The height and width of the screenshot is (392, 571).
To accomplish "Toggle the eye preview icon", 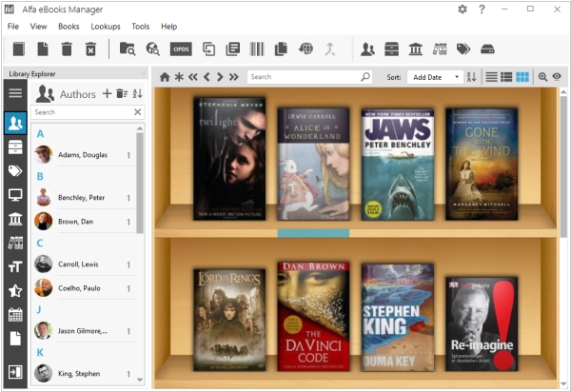I will (x=557, y=77).
